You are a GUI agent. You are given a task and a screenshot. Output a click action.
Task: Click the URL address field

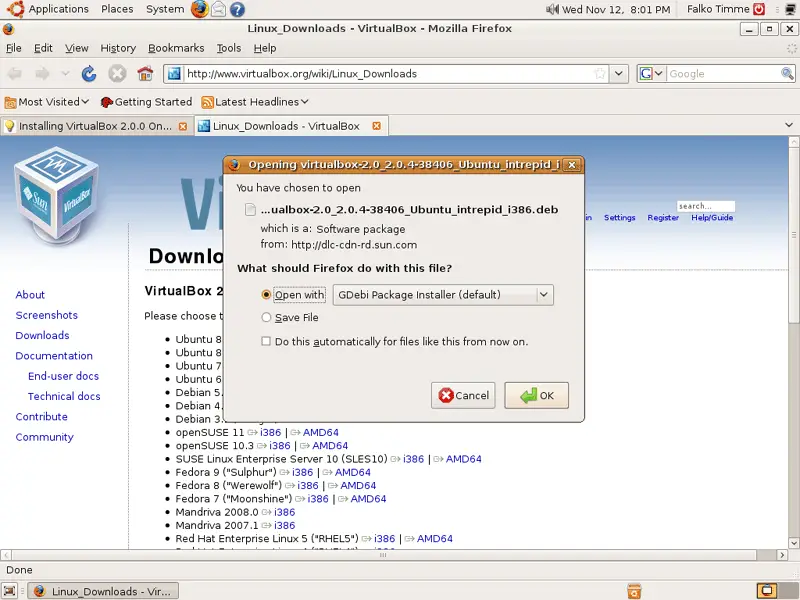(x=389, y=74)
